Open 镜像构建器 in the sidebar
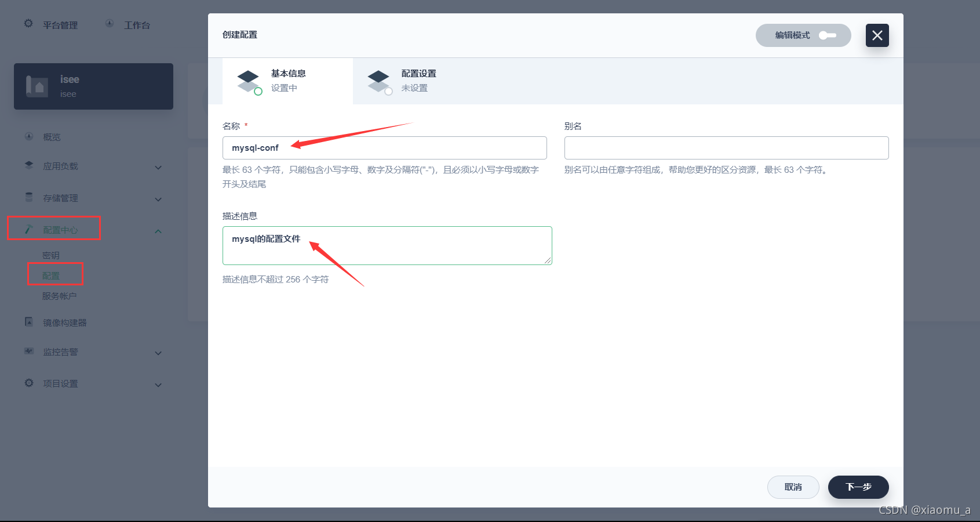Viewport: 980px width, 522px height. point(65,322)
